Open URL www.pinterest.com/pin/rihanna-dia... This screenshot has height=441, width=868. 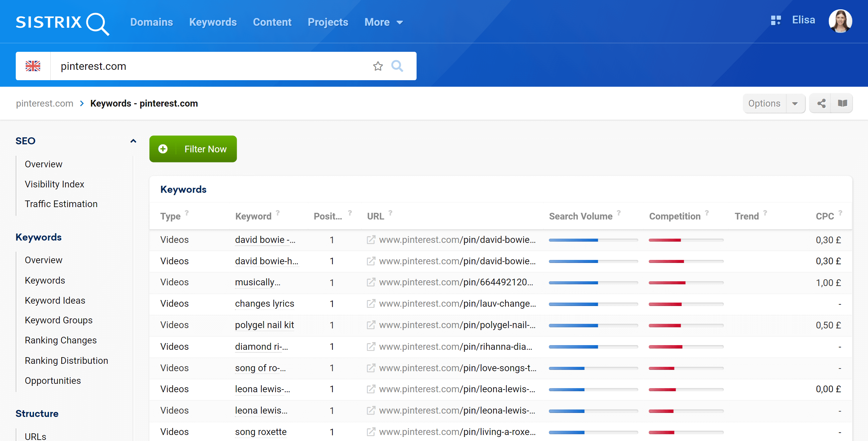coord(456,346)
